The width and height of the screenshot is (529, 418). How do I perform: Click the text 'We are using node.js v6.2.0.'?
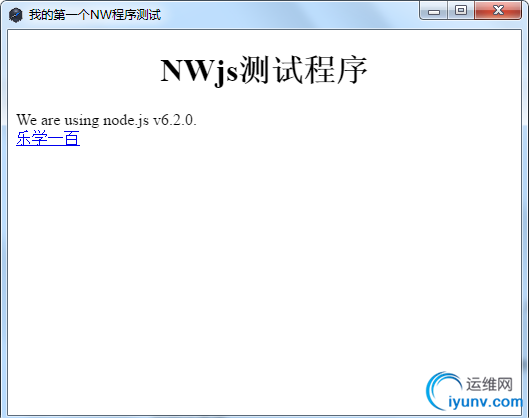tap(106, 120)
